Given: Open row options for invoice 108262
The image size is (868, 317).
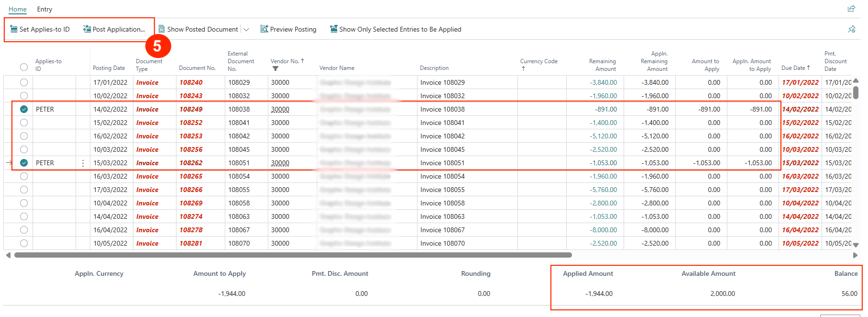Looking at the screenshot, I should point(83,163).
